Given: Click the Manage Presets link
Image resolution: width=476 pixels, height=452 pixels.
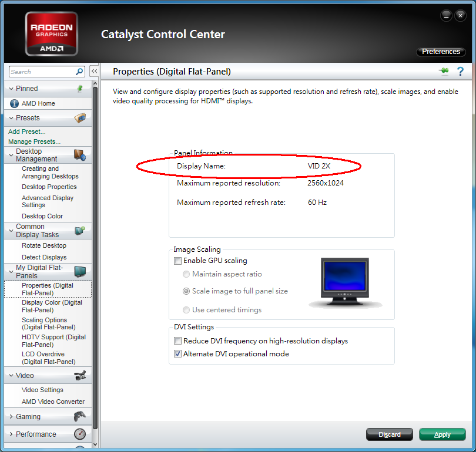Looking at the screenshot, I should [34, 141].
